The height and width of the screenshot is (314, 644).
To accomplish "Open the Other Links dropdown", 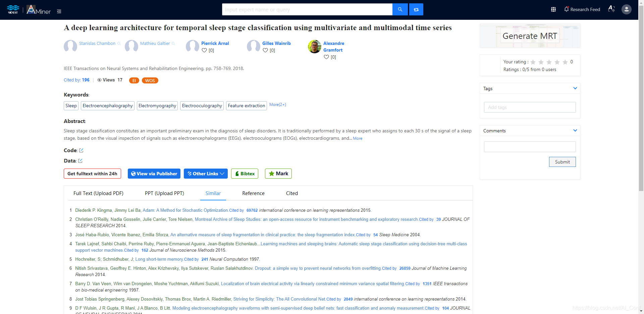I will tap(206, 174).
